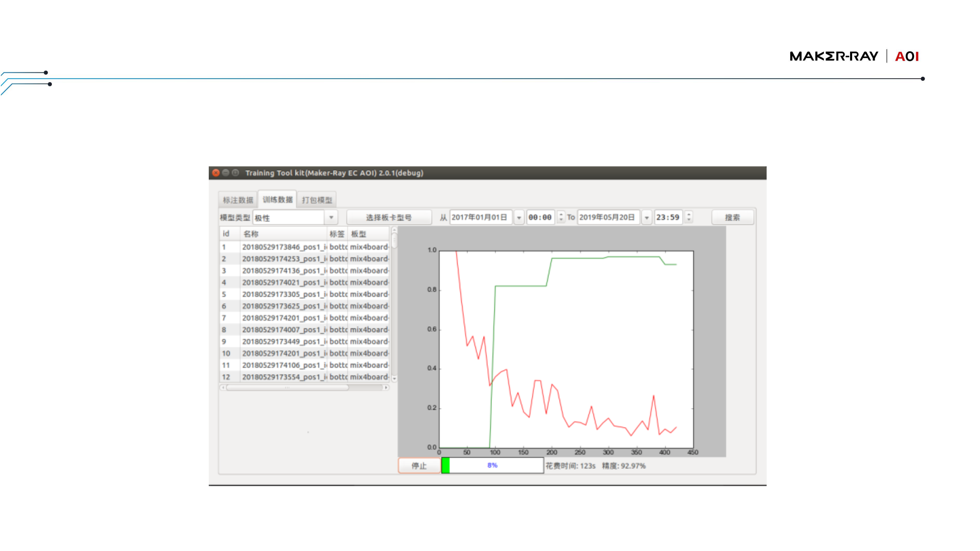
Task: Select the 训练数据 tab
Action: [277, 199]
